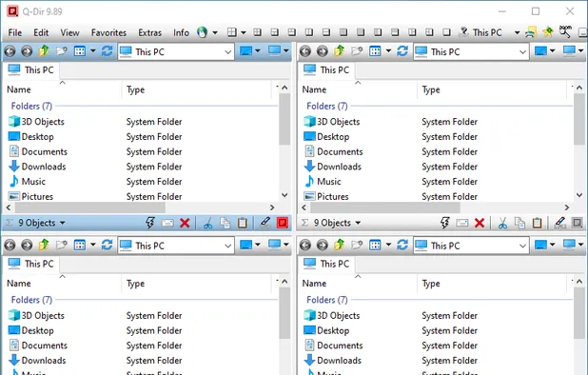Select Downloads in the top-right pane
The width and height of the screenshot is (588, 375).
(x=333, y=167)
